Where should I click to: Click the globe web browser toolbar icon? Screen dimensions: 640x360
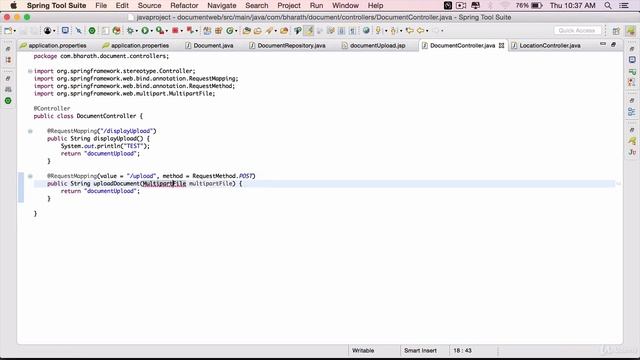point(366,31)
